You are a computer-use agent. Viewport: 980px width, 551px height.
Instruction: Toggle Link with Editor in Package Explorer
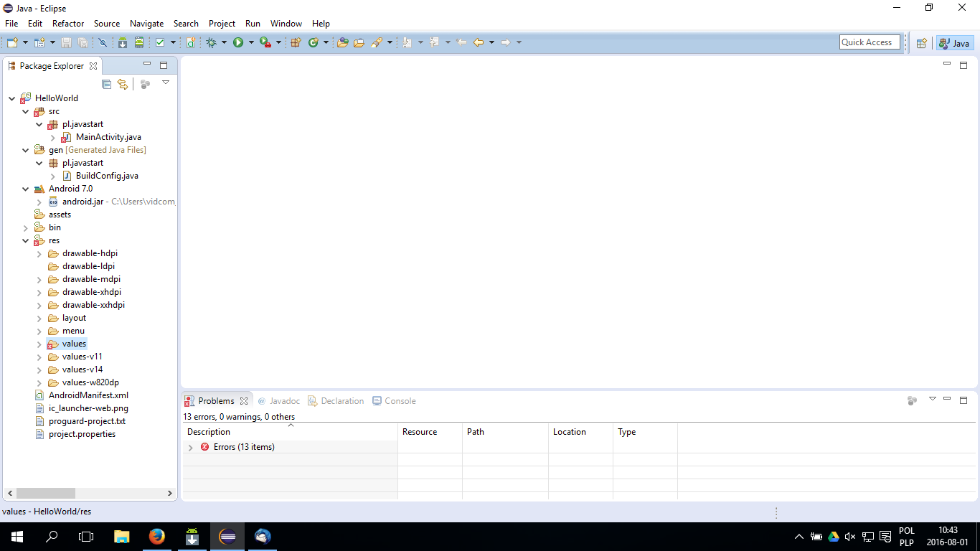(x=123, y=84)
